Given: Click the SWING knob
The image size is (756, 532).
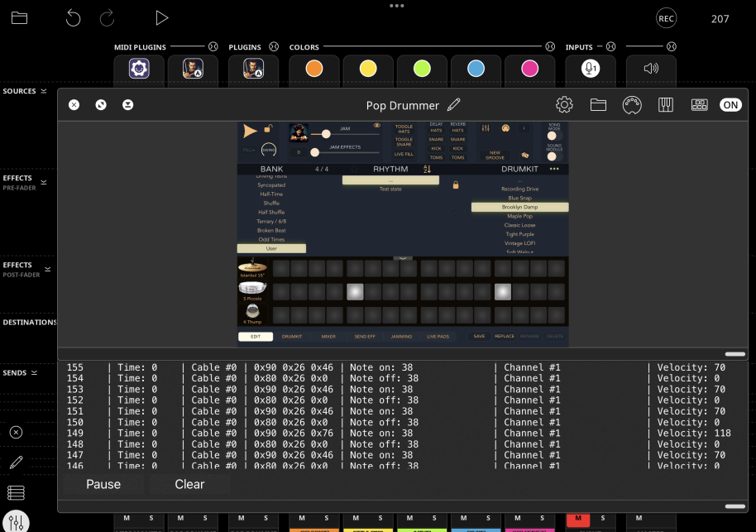Looking at the screenshot, I should point(269,150).
